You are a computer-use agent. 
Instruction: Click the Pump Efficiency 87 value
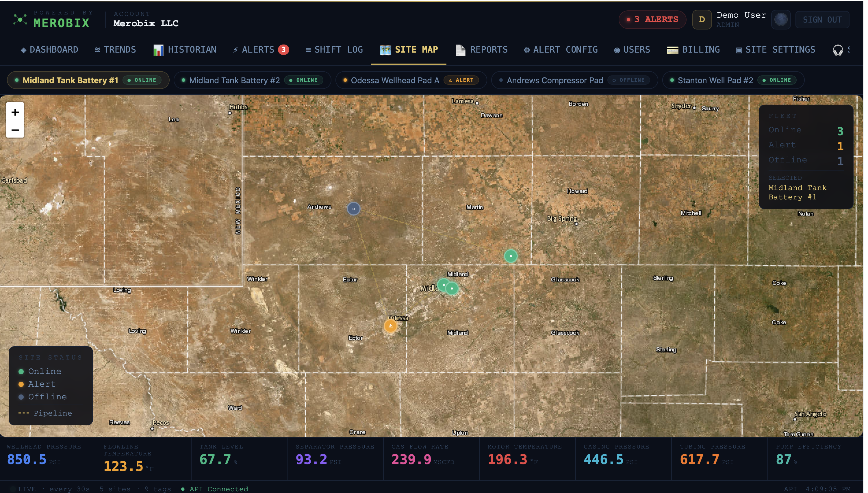pos(783,459)
